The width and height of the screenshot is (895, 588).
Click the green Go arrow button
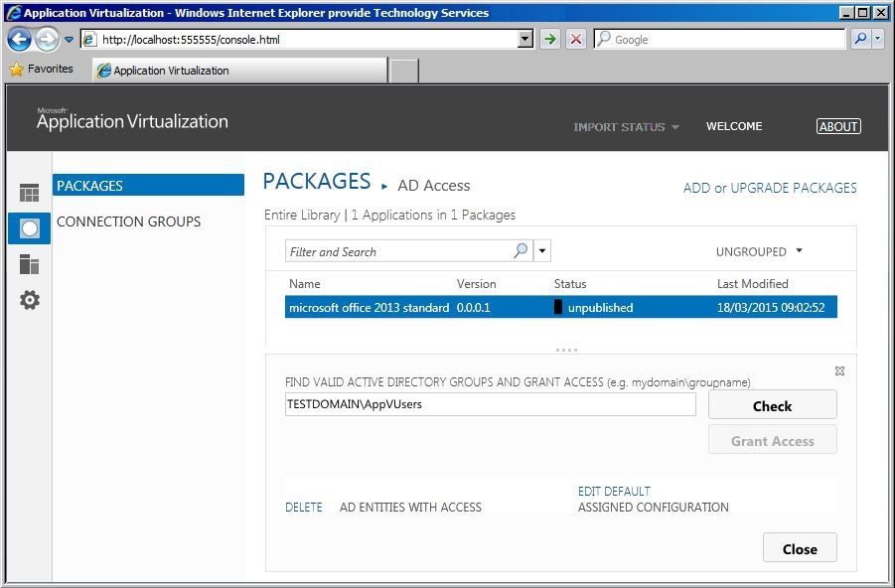click(550, 40)
